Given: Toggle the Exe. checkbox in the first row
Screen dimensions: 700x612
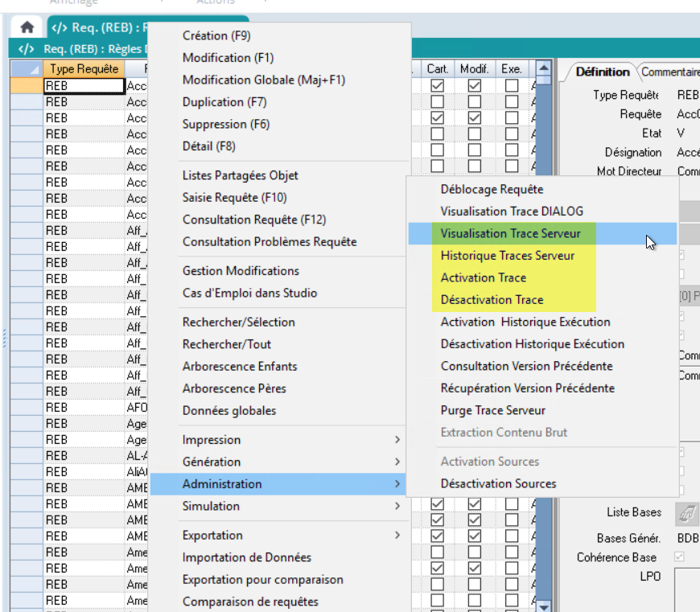Looking at the screenshot, I should (x=512, y=85).
